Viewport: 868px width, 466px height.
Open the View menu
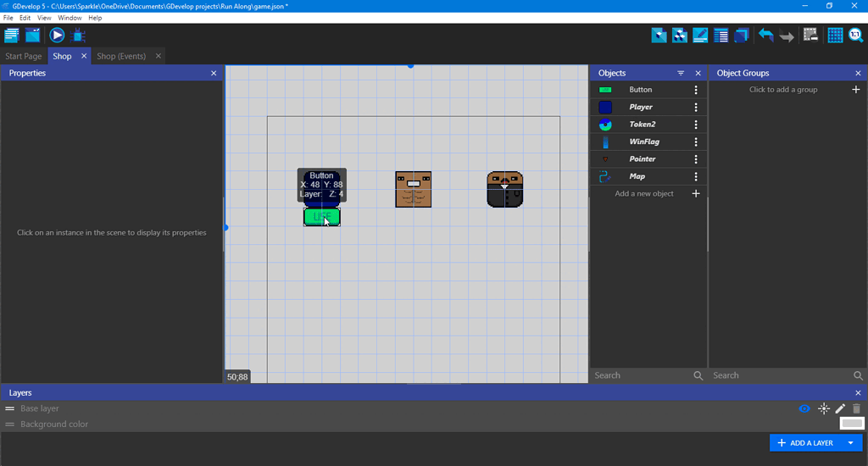pyautogui.click(x=44, y=18)
